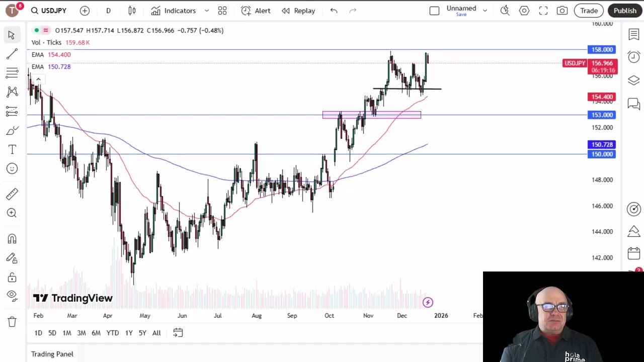Toggle magnet mode for drawings
The width and height of the screenshot is (644, 362).
tap(12, 239)
